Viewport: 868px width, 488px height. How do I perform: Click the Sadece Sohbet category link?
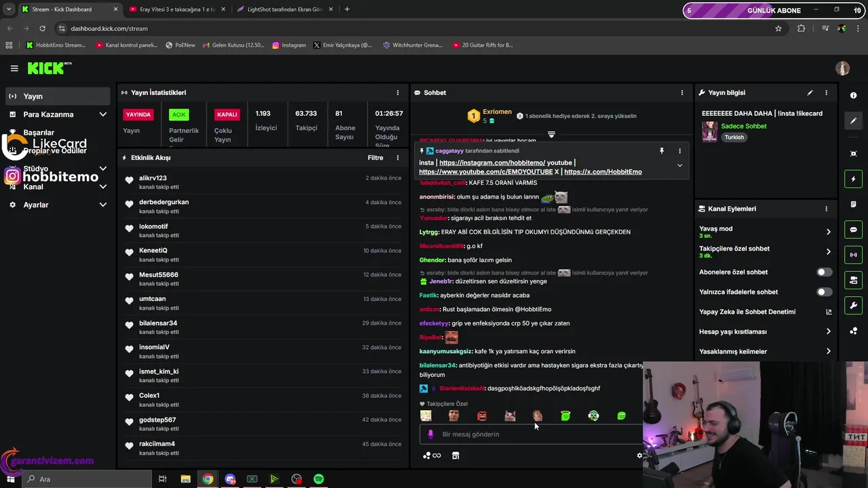(744, 127)
